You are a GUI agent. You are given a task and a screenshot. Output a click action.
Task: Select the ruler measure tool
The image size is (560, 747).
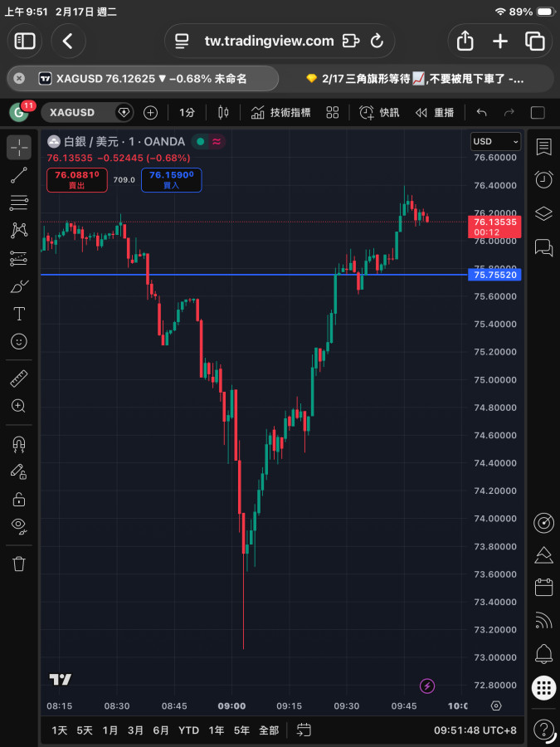tap(19, 378)
